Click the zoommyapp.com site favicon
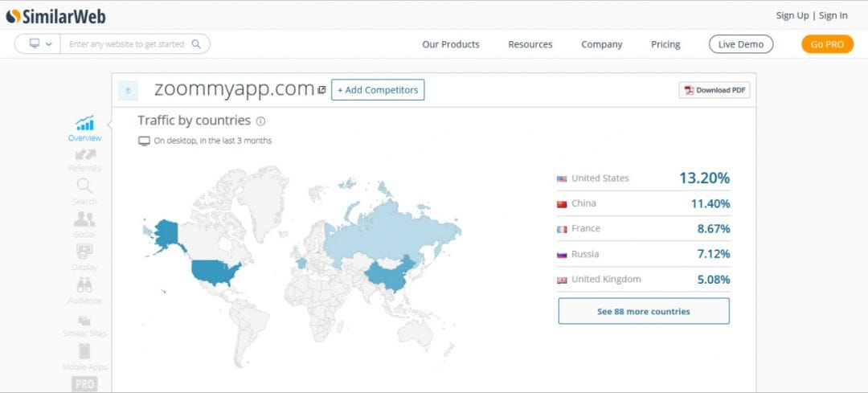 pos(128,90)
